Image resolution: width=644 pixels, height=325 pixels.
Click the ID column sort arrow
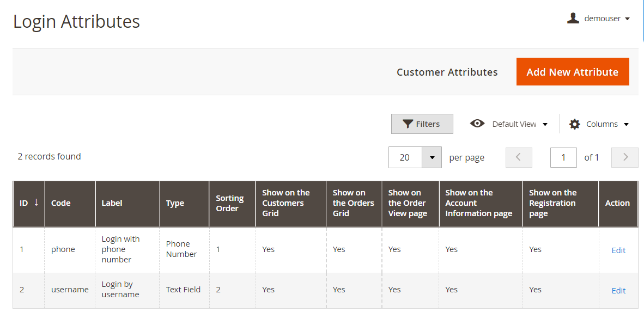pos(37,203)
